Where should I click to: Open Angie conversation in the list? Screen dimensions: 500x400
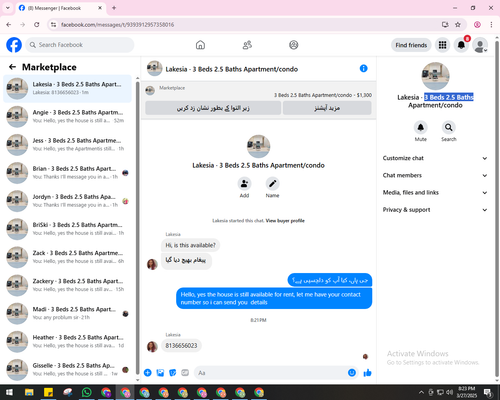[67, 117]
